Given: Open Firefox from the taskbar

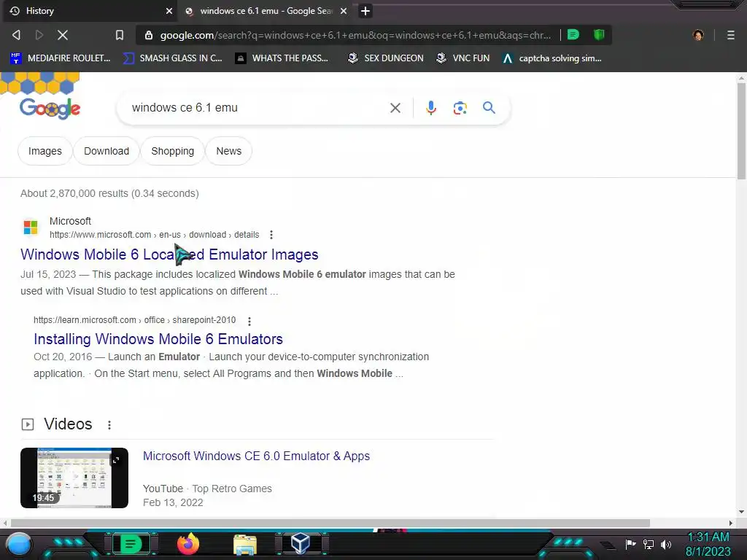Looking at the screenshot, I should 188,544.
